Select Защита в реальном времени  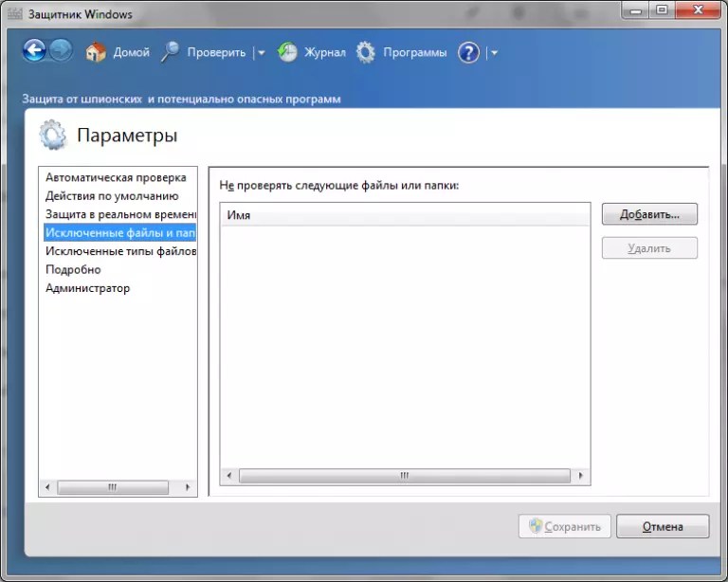(119, 214)
